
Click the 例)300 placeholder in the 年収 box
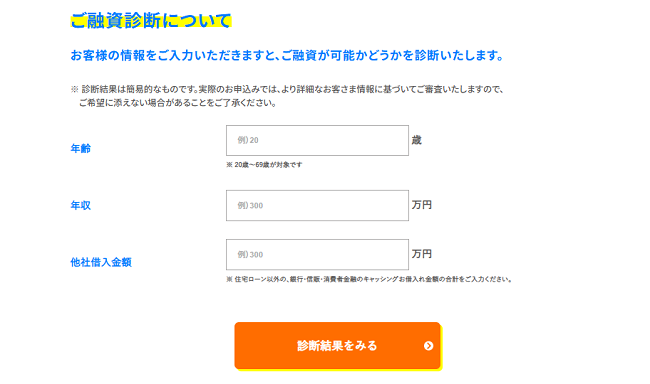coord(250,205)
